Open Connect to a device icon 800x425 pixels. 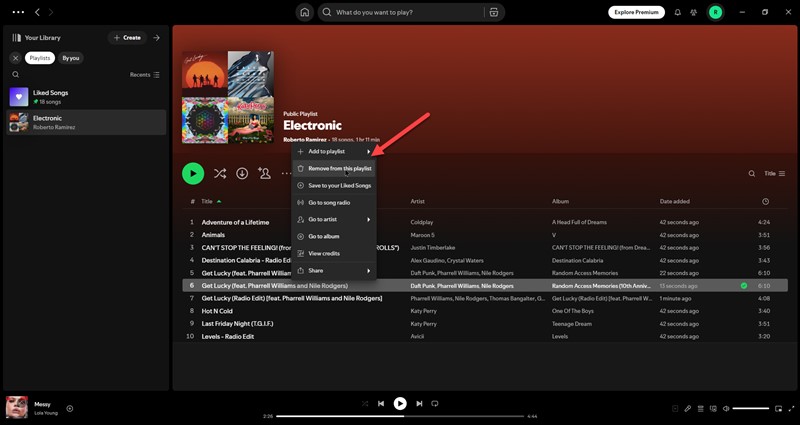click(713, 409)
